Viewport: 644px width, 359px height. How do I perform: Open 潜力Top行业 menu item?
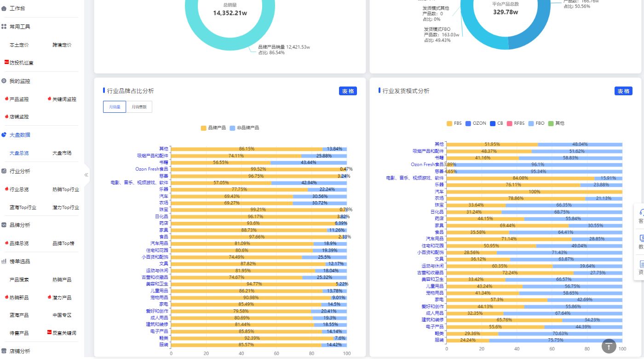(x=66, y=207)
